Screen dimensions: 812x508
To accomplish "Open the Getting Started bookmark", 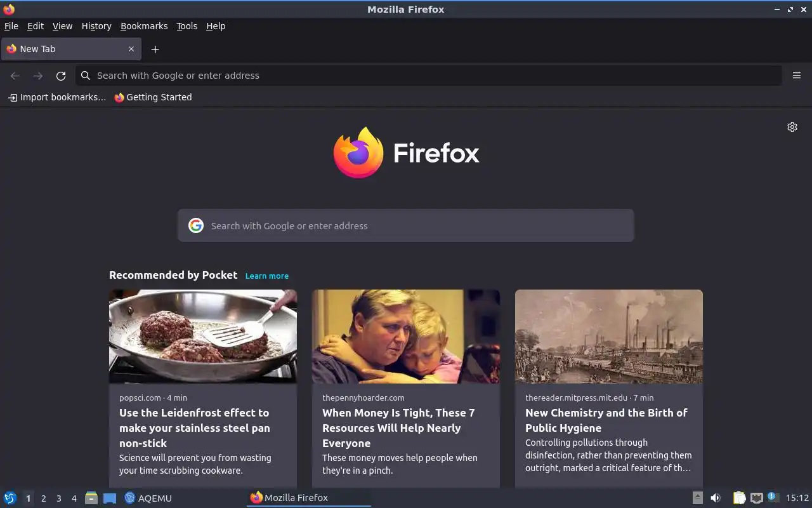I will pos(153,97).
